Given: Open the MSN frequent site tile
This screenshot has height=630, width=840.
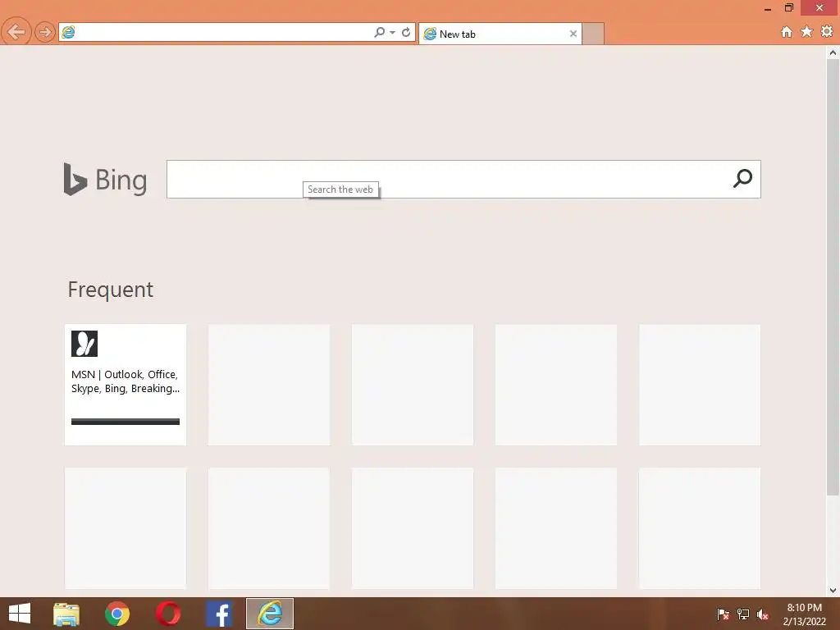Looking at the screenshot, I should (126, 385).
